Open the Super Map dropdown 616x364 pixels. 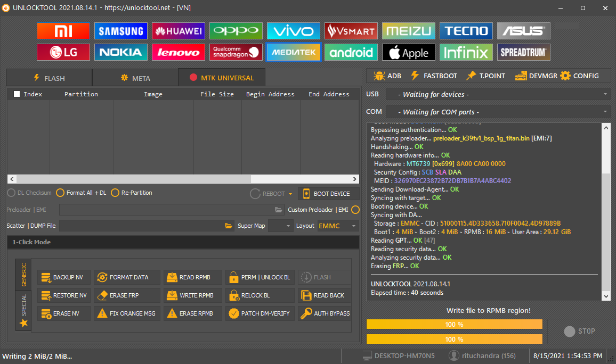click(280, 226)
